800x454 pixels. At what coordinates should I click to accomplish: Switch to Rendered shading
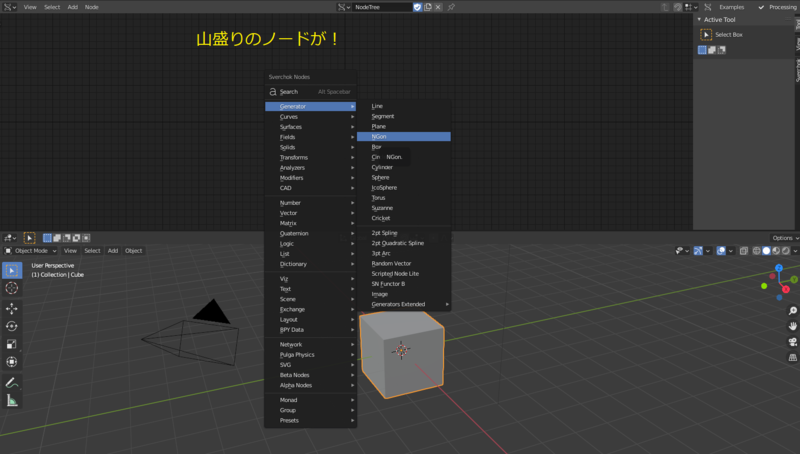[786, 250]
